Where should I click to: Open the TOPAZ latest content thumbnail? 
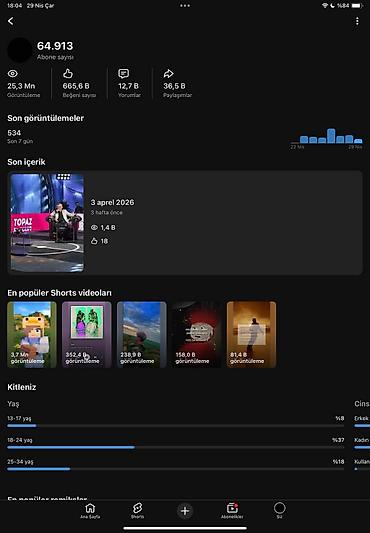click(x=47, y=223)
